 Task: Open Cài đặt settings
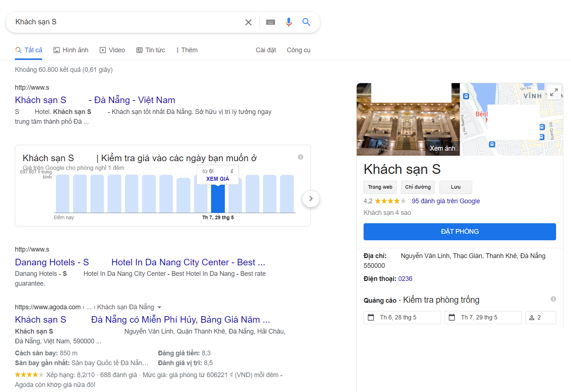click(266, 50)
